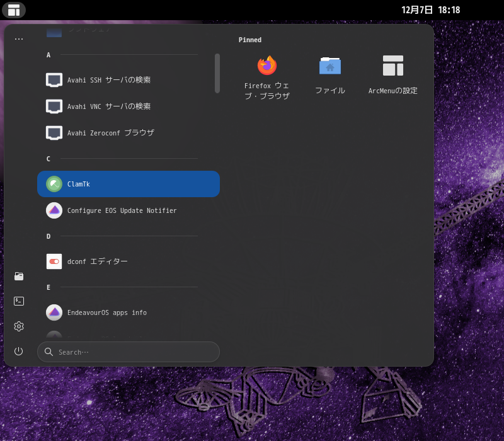
Task: Click the ArcMenu button in top panel
Action: pyautogui.click(x=14, y=10)
